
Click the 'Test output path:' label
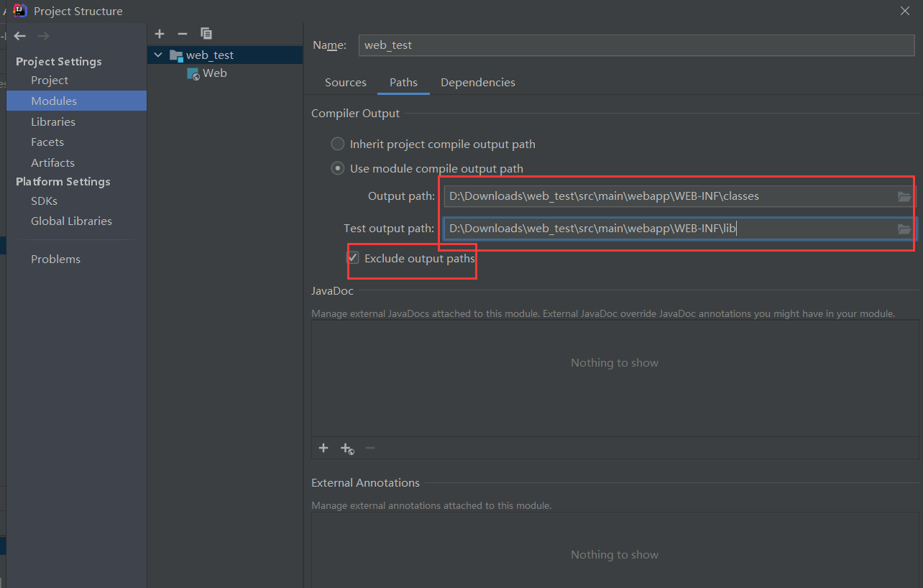tap(389, 229)
